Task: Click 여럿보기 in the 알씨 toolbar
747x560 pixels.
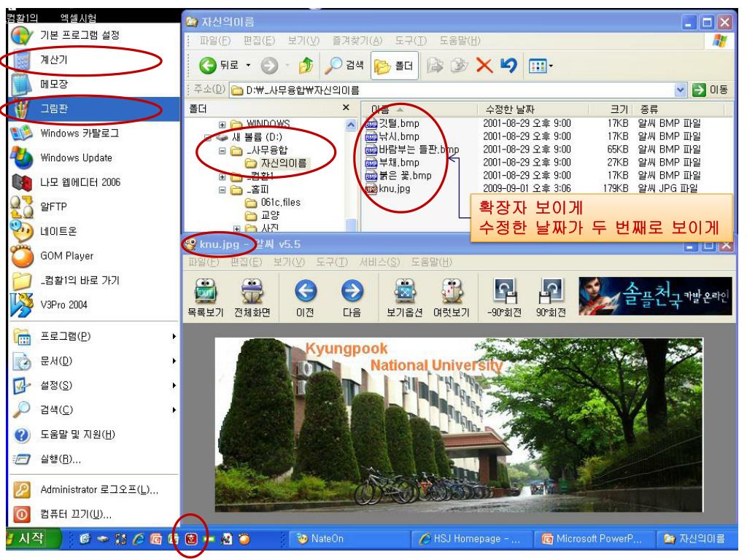Action: [451, 298]
